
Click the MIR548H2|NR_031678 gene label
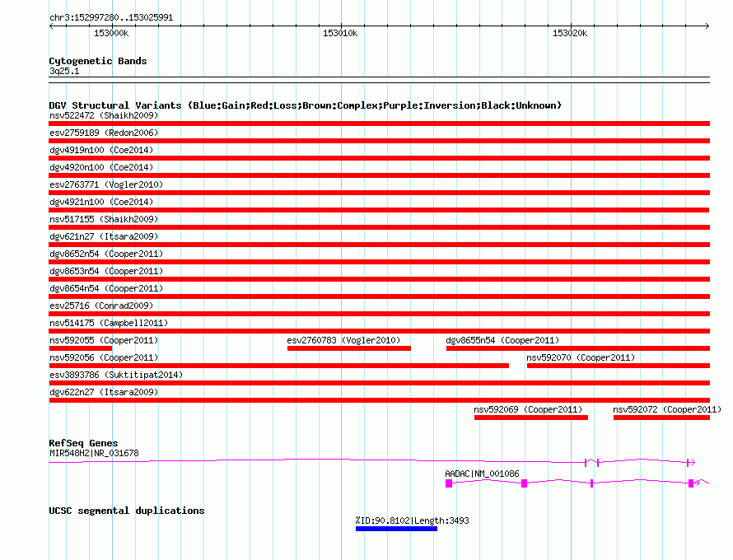(94, 453)
